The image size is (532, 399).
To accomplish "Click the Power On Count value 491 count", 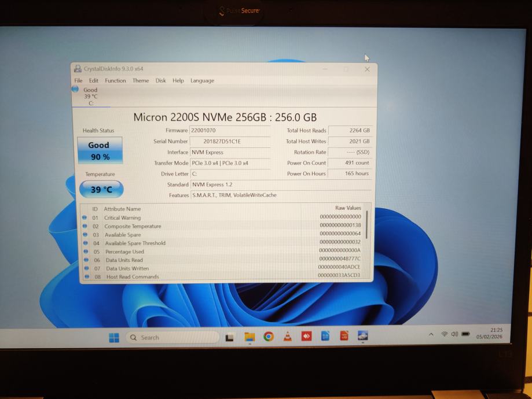I will [350, 162].
